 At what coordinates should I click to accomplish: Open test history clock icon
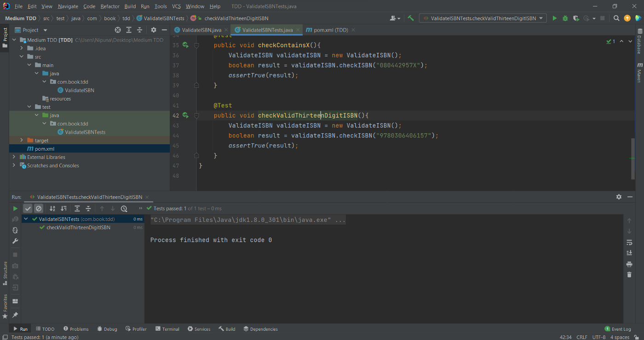click(x=124, y=209)
